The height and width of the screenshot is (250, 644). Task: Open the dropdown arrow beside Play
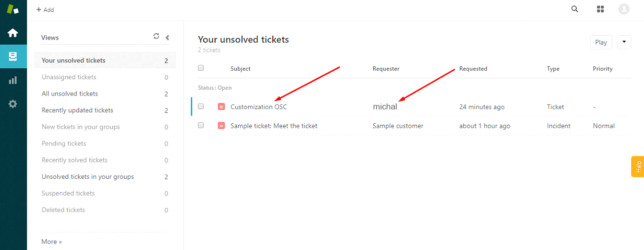click(x=624, y=42)
